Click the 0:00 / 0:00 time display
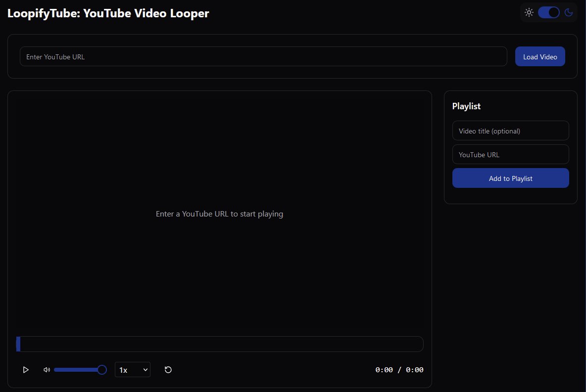The height and width of the screenshot is (392, 586). (x=399, y=370)
